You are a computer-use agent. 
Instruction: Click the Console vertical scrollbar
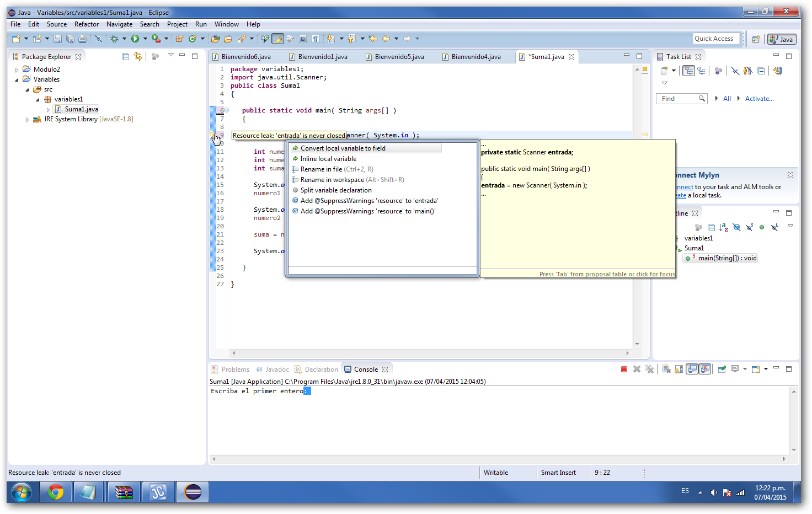(x=794, y=421)
